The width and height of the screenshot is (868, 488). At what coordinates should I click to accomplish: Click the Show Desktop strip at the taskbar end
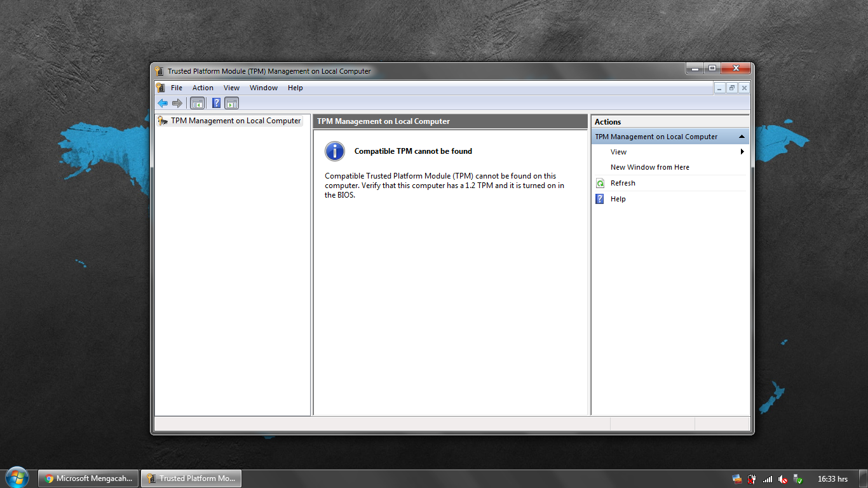[x=864, y=478]
